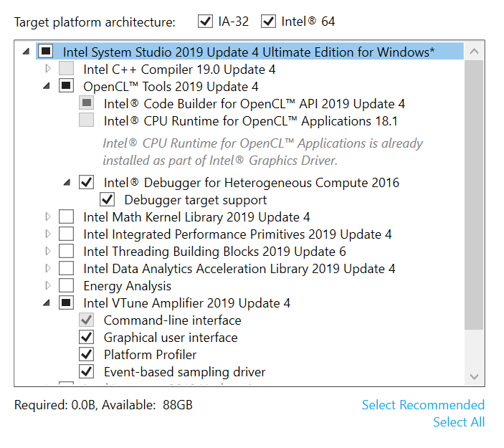Click the Intel CPU Runtime for OpenCL checkbox
Image resolution: width=504 pixels, height=448 pixels.
point(87,120)
